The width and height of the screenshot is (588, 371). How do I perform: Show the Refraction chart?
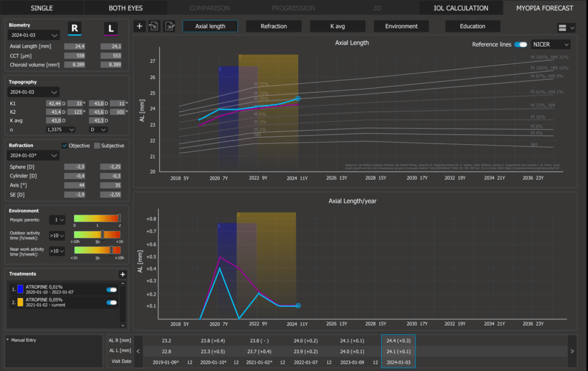pyautogui.click(x=274, y=26)
